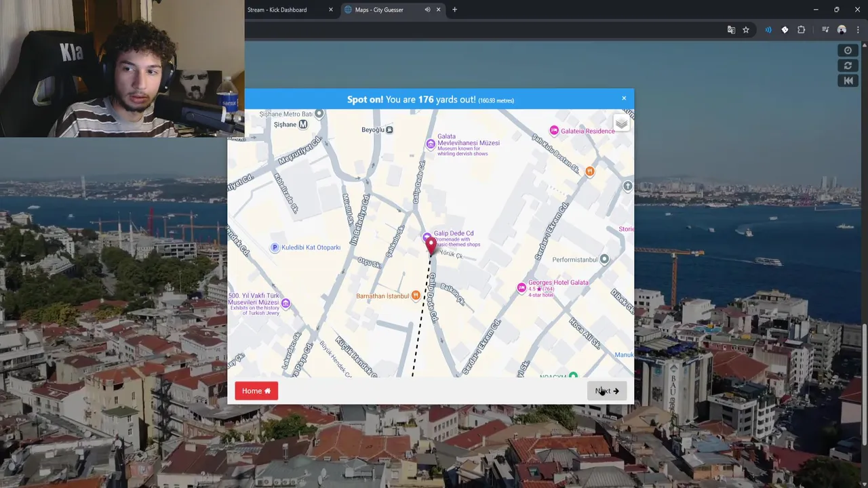Click the grey arrow marker at map right edge
This screenshot has height=488, width=868.
click(x=628, y=186)
